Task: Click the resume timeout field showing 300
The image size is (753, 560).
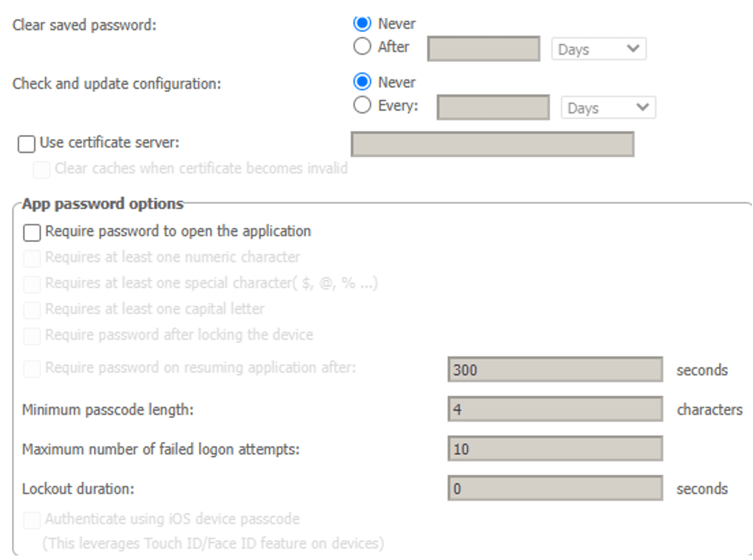Action: (x=555, y=370)
